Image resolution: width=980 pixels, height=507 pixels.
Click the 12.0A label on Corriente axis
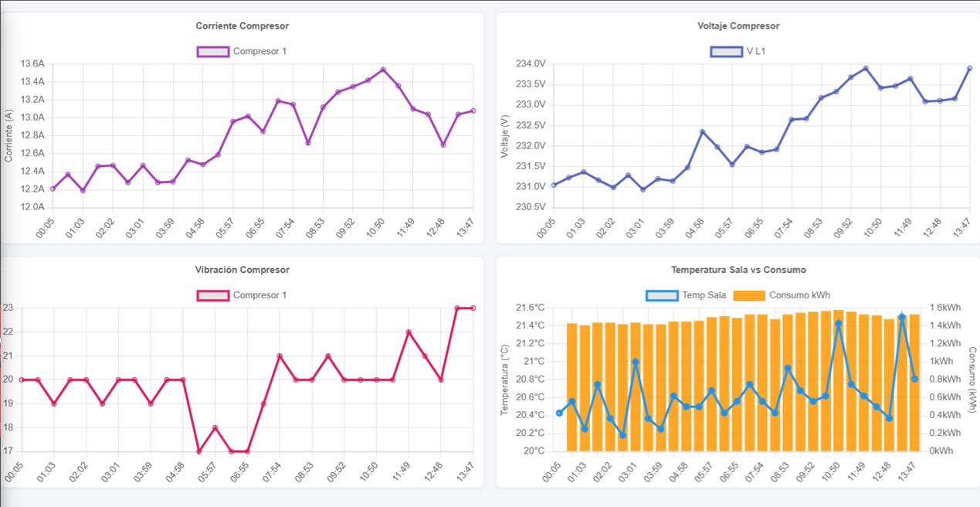[32, 207]
